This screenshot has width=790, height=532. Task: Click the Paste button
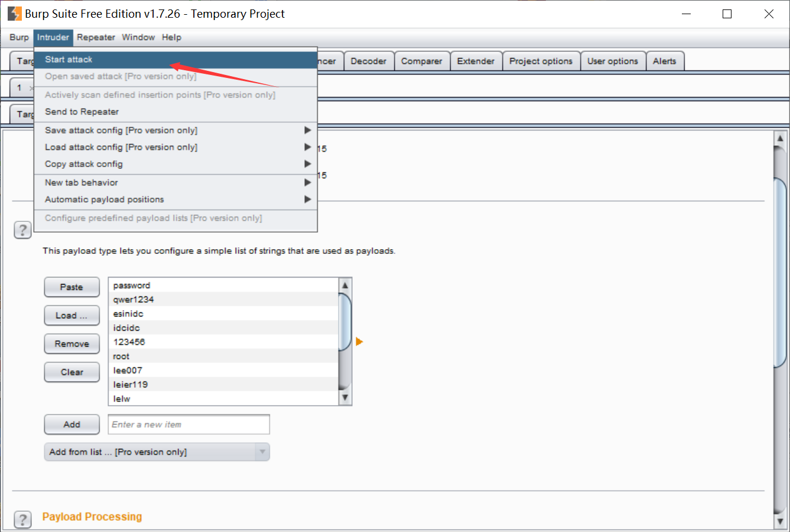tap(71, 287)
